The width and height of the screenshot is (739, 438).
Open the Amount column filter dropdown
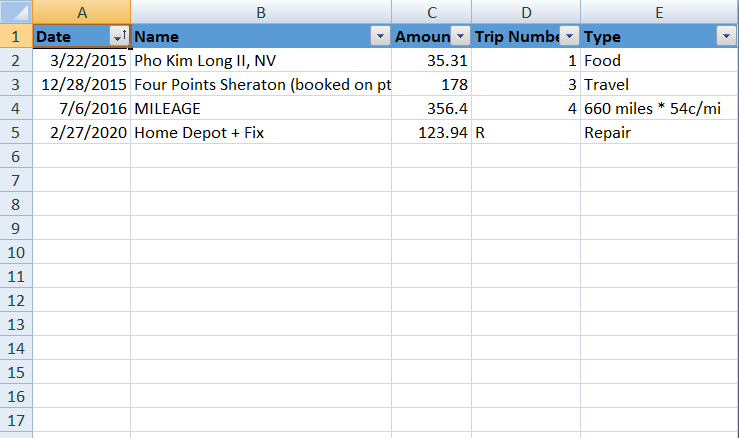(459, 37)
